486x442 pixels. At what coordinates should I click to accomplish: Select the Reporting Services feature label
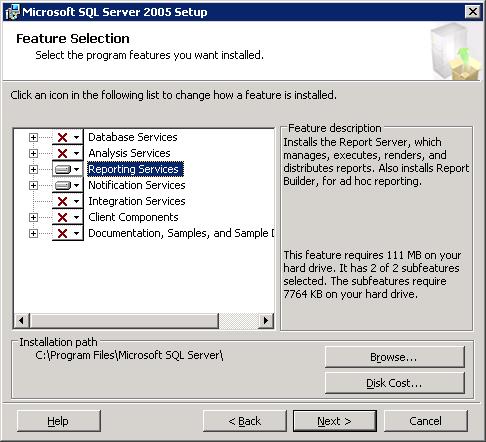[x=135, y=169]
